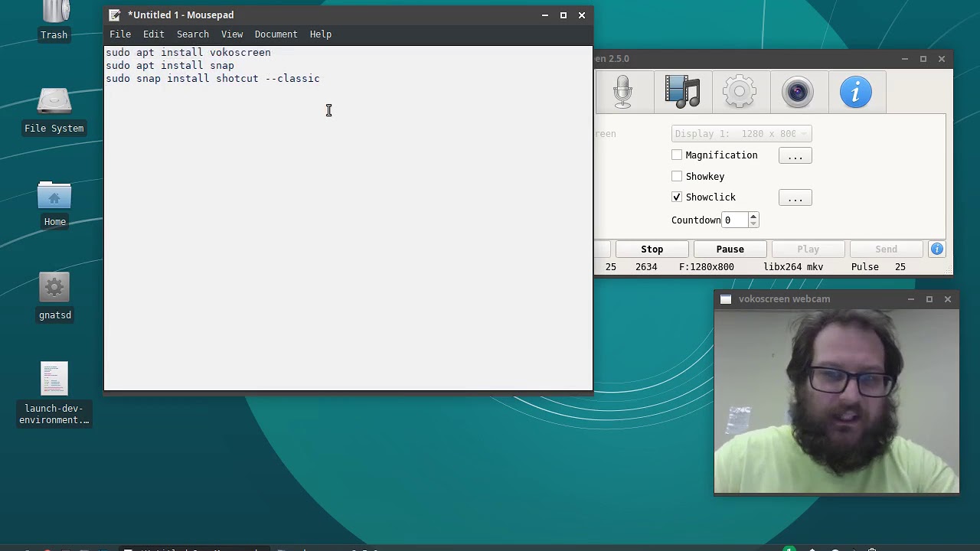Click the Countdown number field
The width and height of the screenshot is (980, 551).
(x=735, y=220)
